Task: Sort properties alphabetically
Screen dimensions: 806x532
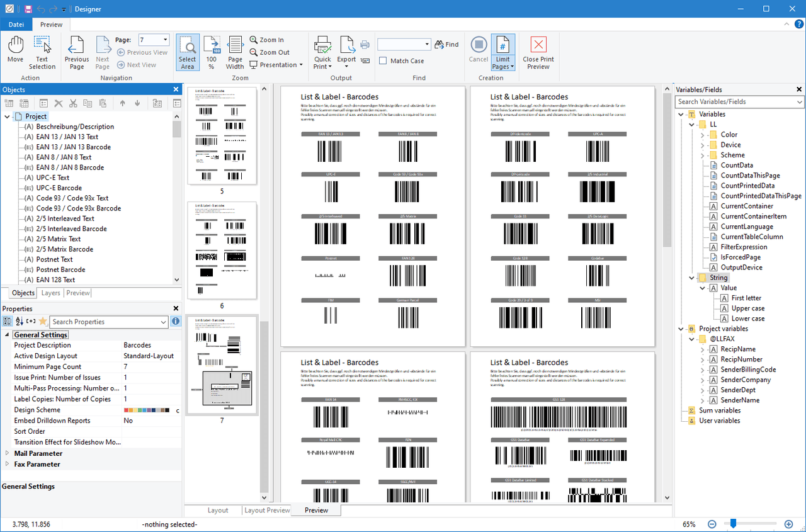Action: pyautogui.click(x=19, y=322)
